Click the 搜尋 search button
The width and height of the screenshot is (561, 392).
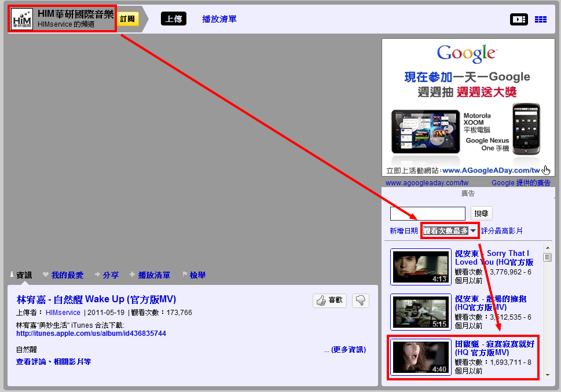pos(481,213)
